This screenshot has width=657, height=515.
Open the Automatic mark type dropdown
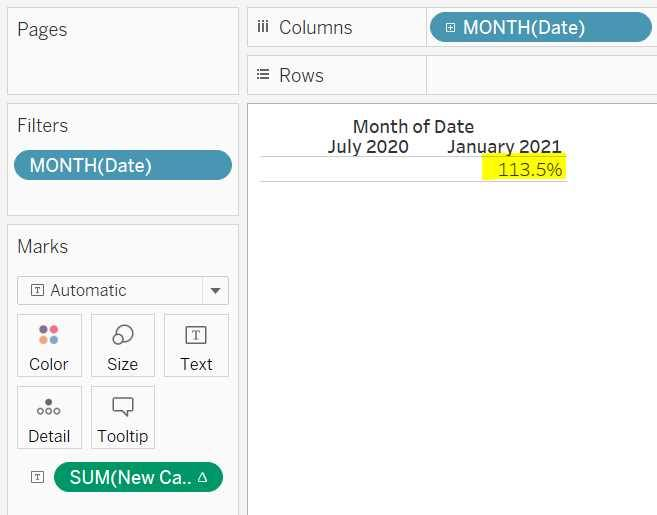(214, 291)
